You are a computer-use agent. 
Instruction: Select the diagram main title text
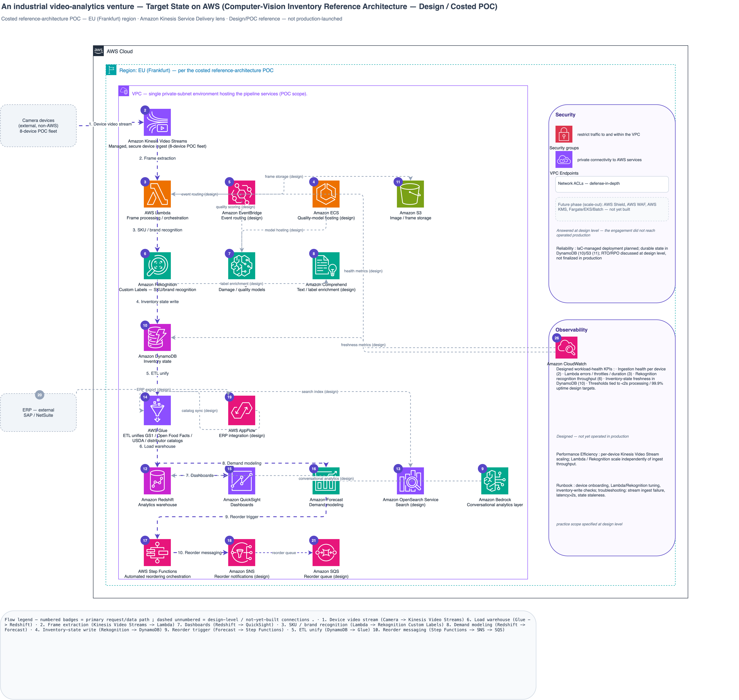tap(249, 6)
